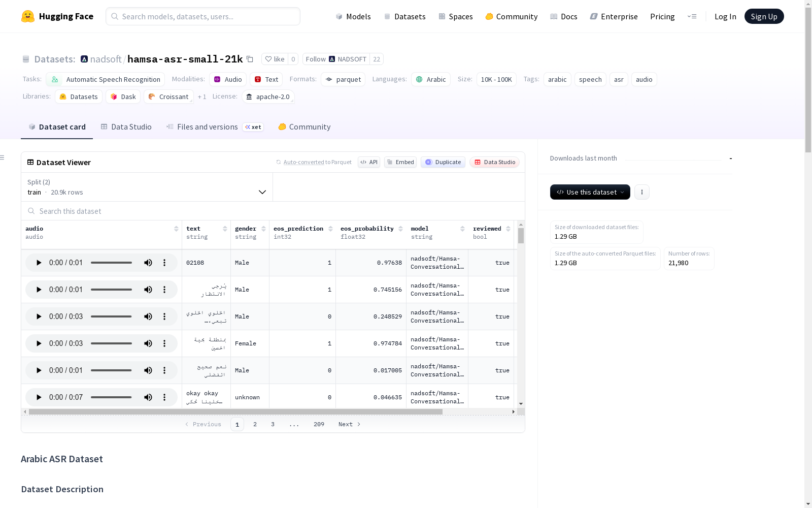
Task: Expand the Split train dropdown
Action: coord(147,187)
